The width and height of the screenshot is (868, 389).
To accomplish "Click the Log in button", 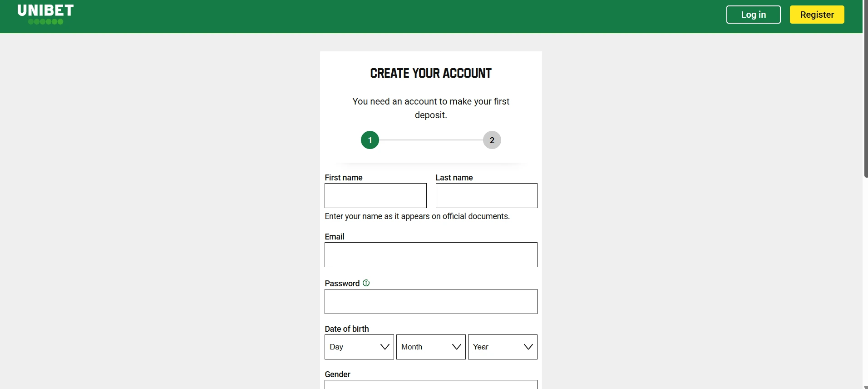I will (x=753, y=14).
